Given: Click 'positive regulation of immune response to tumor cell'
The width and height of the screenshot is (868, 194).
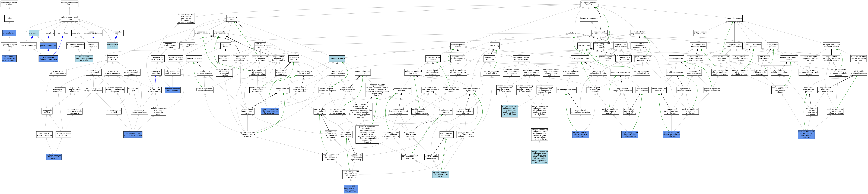Looking at the screenshot, I should (x=270, y=111).
